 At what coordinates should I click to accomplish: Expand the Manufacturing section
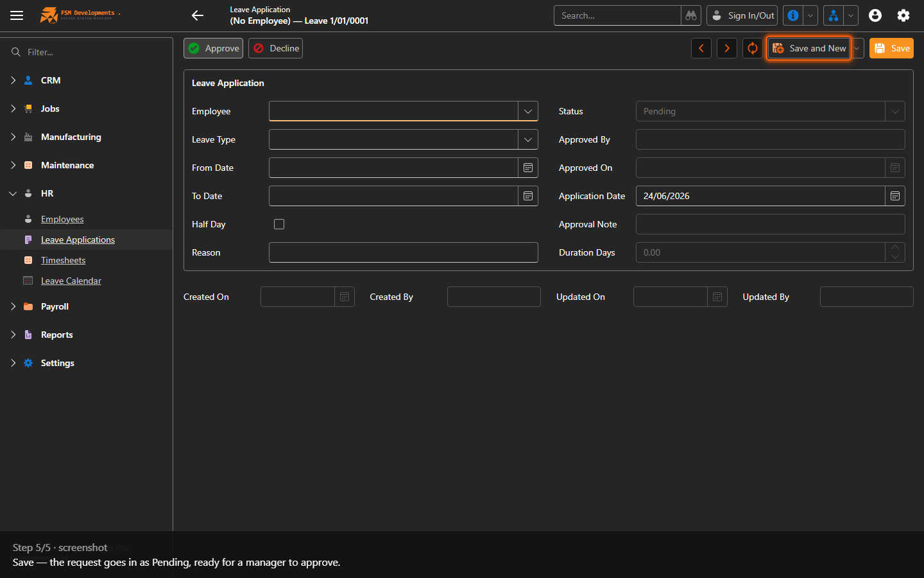[13, 137]
